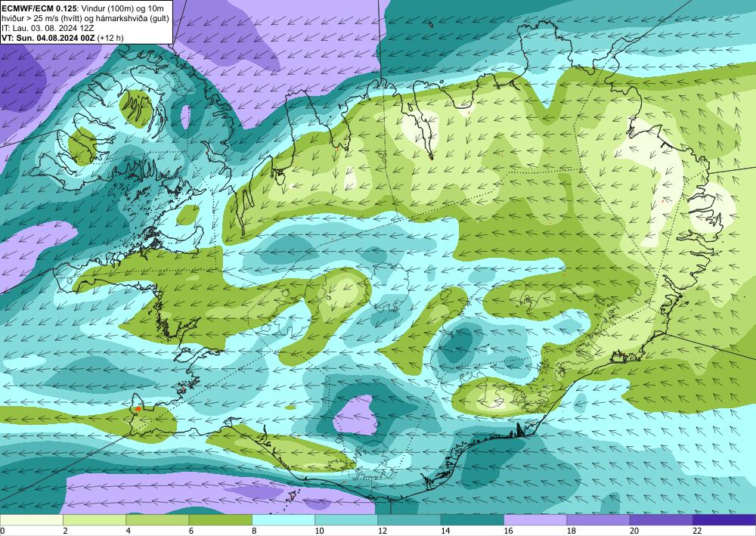Viewport: 756px width, 536px height.
Task: Click the '6' label on the wind scale
Action: click(191, 531)
